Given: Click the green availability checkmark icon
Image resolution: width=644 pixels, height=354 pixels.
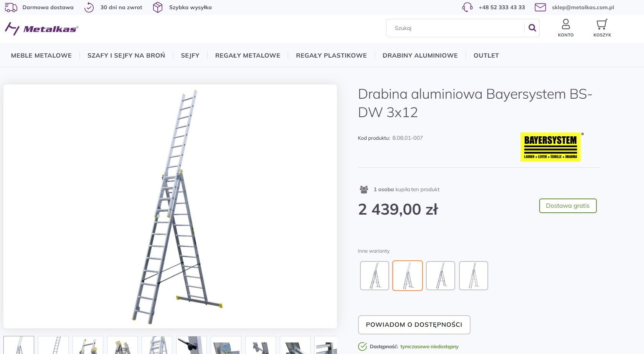Looking at the screenshot, I should (x=362, y=346).
